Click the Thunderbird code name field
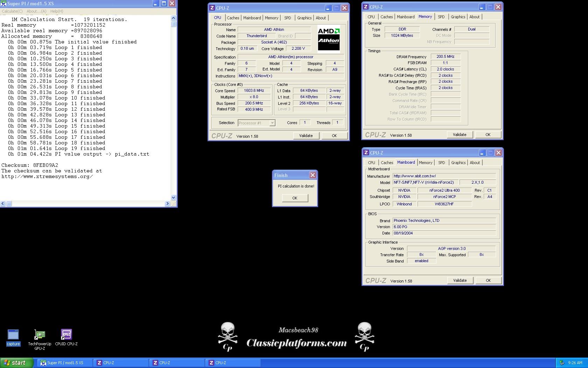 (x=257, y=36)
